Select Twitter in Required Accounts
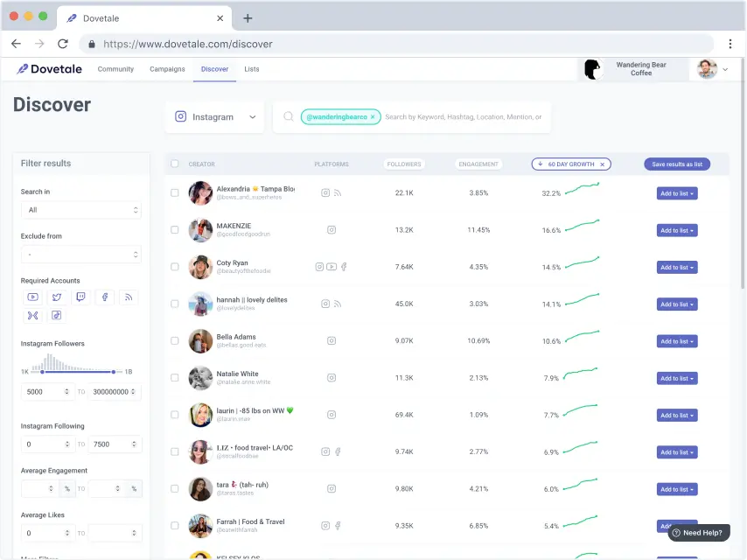 (x=57, y=297)
